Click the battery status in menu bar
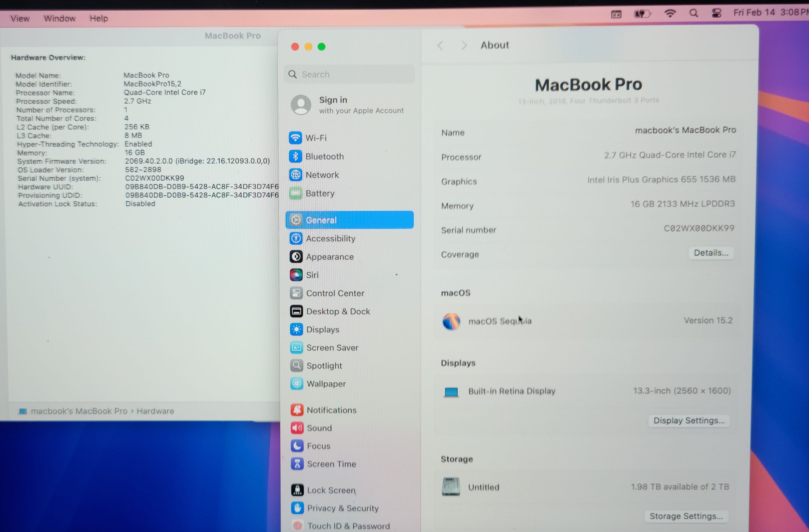Image resolution: width=809 pixels, height=532 pixels. point(642,14)
